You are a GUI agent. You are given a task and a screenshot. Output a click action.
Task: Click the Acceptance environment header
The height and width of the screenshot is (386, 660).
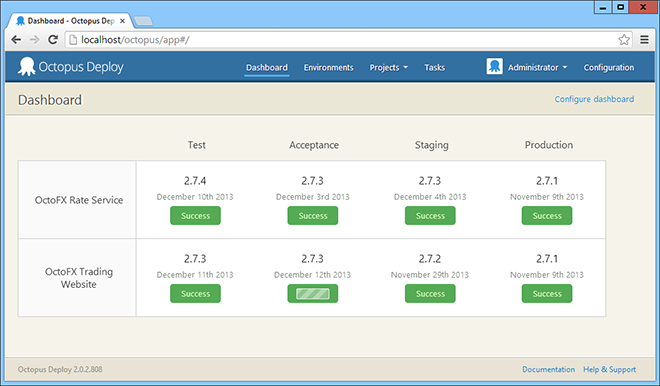[314, 145]
